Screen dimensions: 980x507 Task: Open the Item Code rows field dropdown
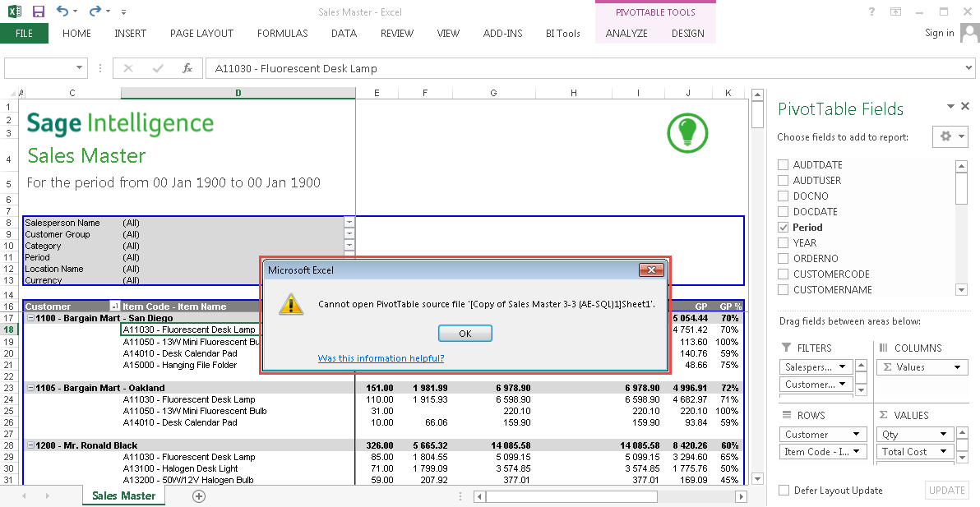[x=856, y=451]
